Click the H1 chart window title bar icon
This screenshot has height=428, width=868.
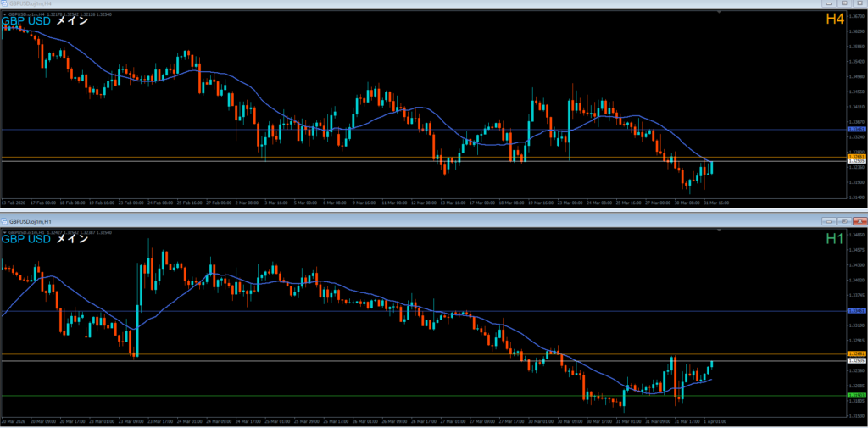click(x=6, y=220)
